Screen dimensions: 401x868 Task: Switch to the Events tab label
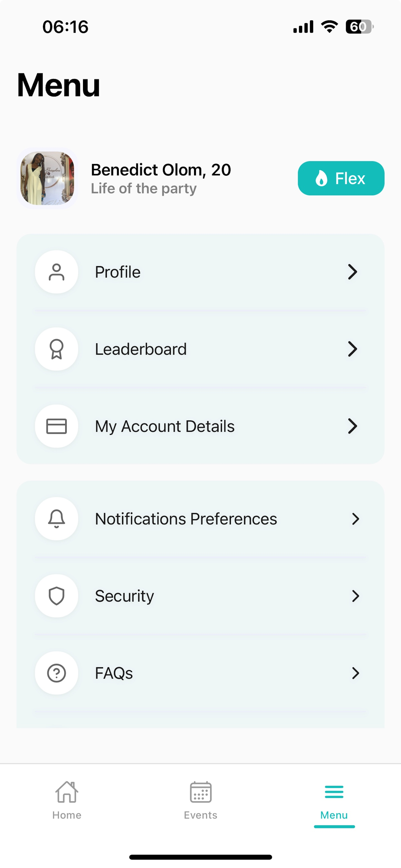(x=200, y=815)
